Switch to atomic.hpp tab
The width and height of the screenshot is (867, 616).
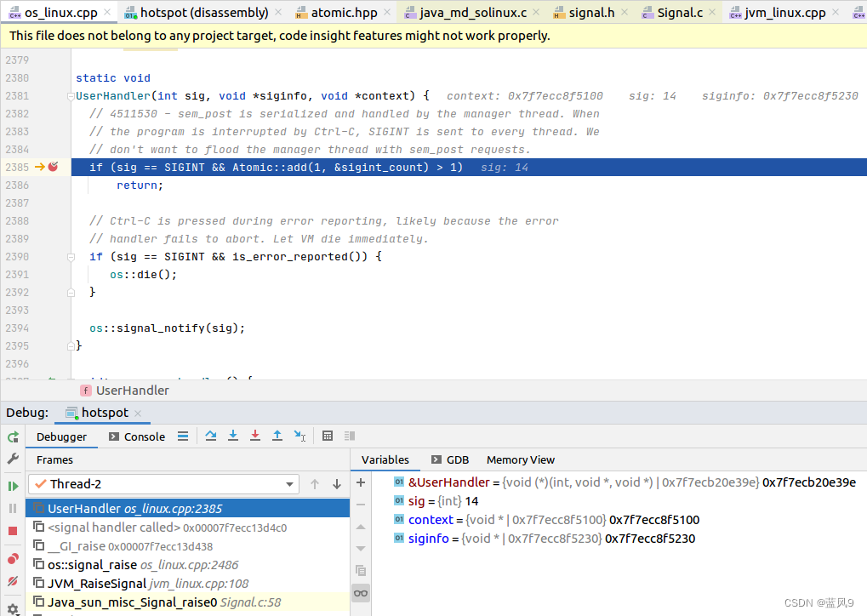click(x=344, y=12)
